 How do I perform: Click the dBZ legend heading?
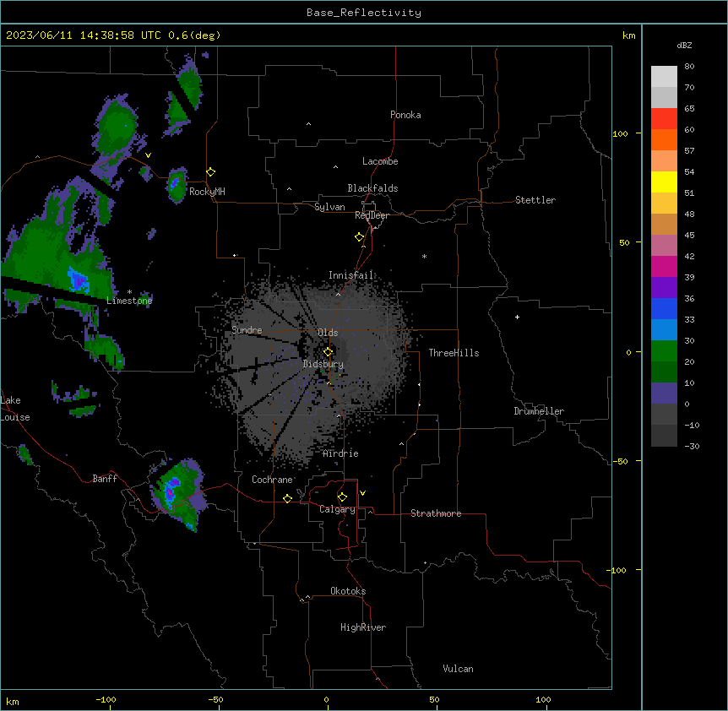tap(684, 45)
